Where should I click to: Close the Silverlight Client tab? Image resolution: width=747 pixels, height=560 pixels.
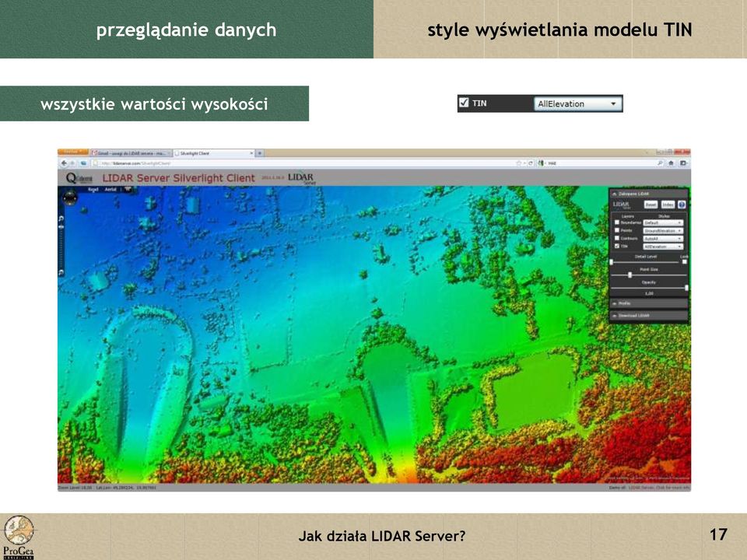(251, 153)
